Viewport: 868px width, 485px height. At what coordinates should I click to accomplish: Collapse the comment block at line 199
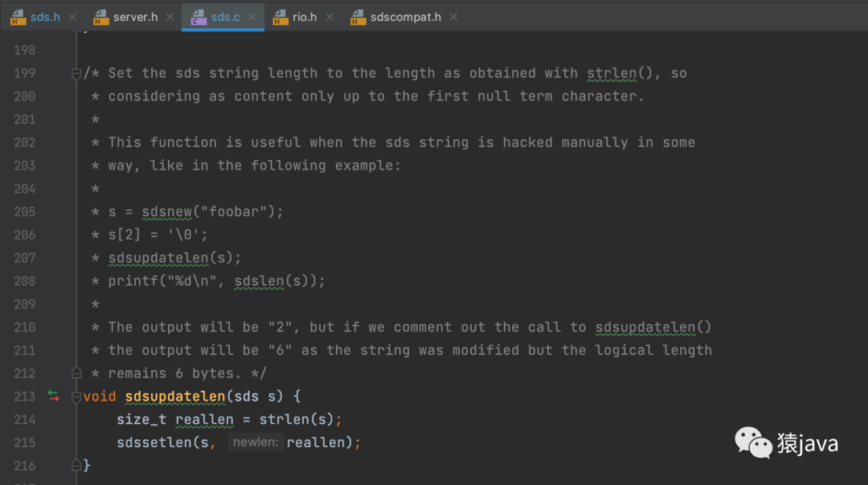[76, 73]
